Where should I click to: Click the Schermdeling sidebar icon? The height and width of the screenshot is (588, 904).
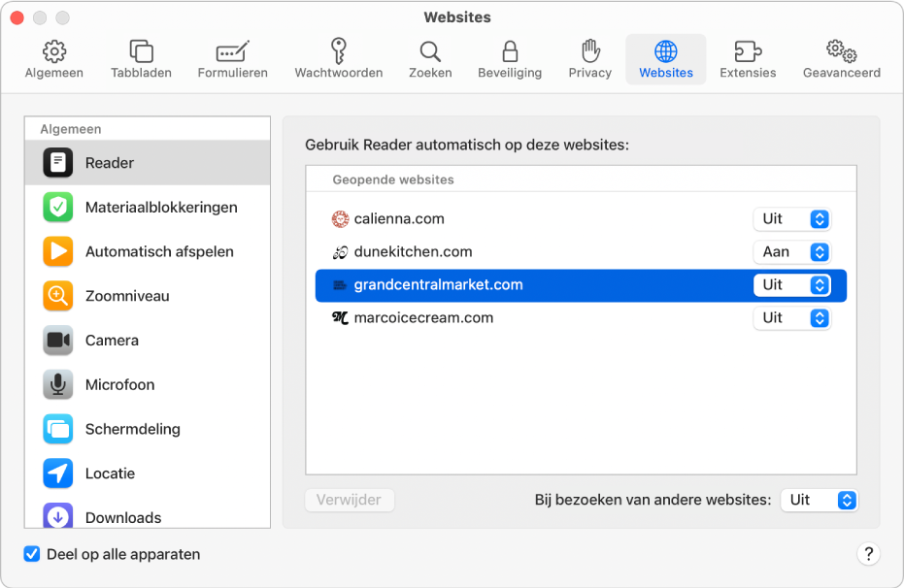click(57, 429)
